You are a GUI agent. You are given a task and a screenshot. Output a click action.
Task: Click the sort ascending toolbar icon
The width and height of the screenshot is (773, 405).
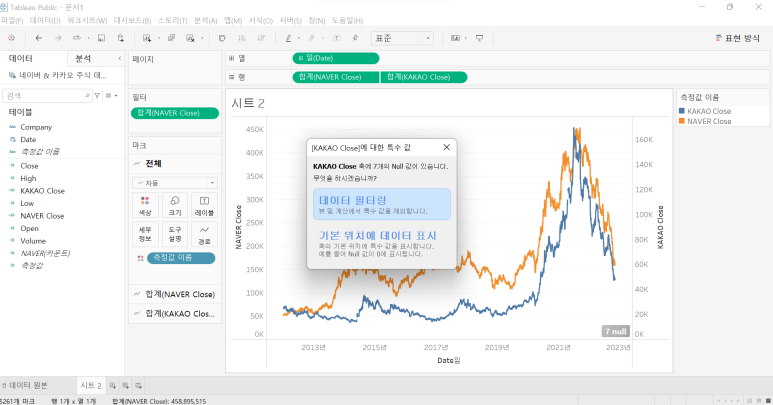[242, 38]
